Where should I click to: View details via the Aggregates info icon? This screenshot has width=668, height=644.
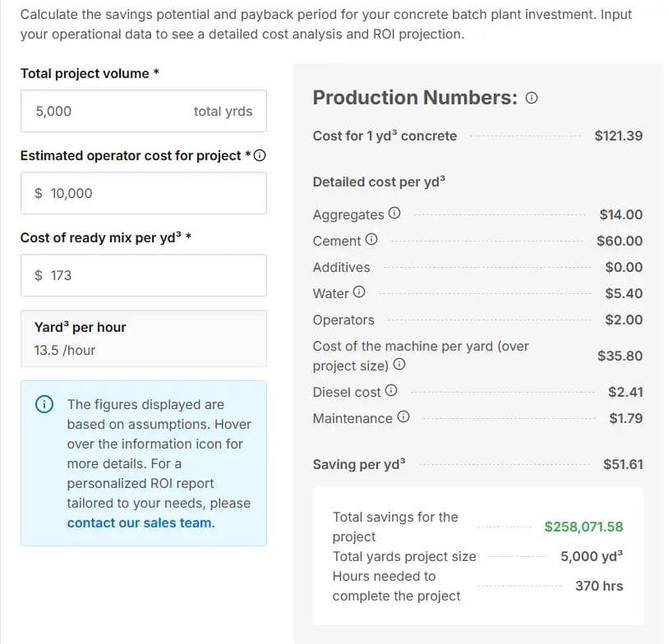pos(395,214)
